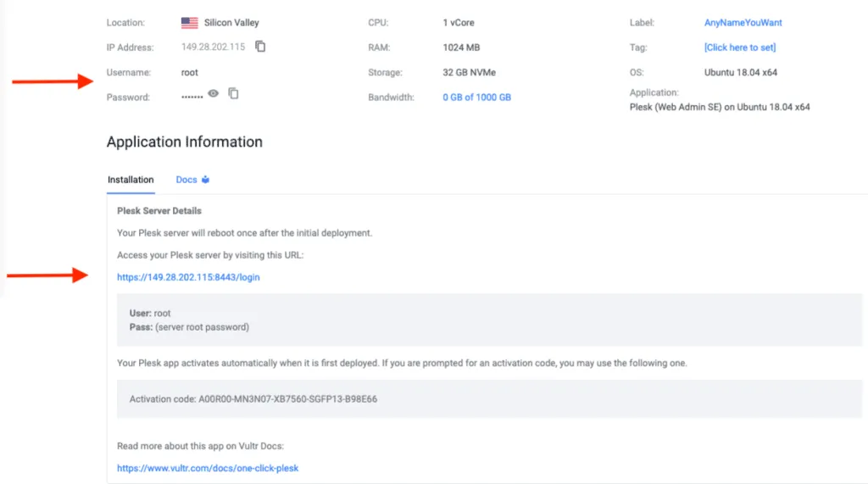Image resolution: width=868 pixels, height=484 pixels.
Task: Click the Ubuntu 18.04 x64 OS value
Action: (741, 73)
